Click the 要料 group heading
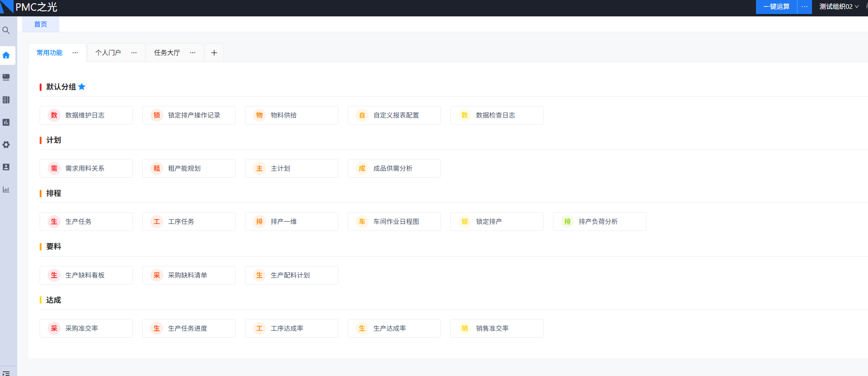 coord(54,246)
